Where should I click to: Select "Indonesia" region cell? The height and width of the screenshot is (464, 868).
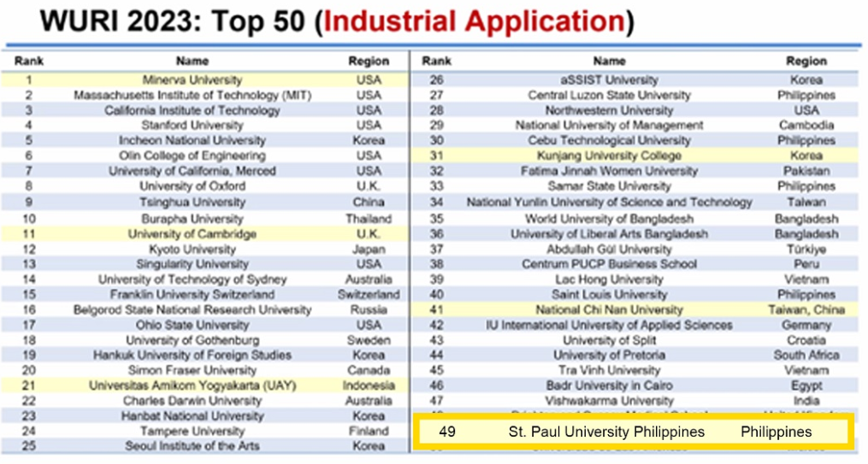(369, 385)
